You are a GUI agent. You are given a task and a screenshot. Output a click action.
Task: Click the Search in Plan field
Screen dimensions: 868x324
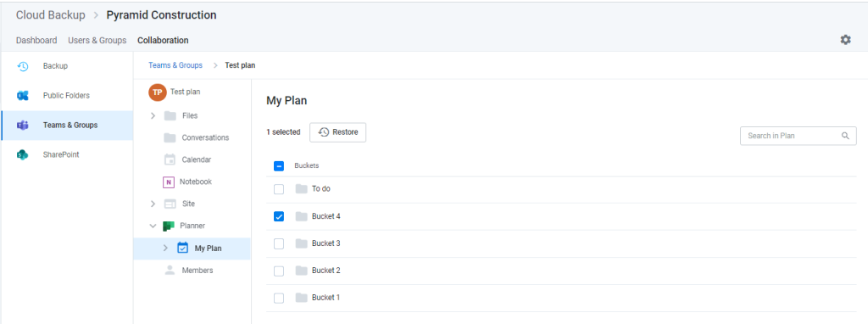[x=798, y=136]
